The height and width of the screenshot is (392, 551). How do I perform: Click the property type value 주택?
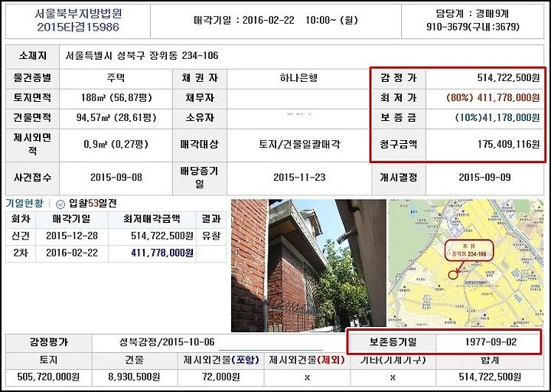(x=116, y=77)
